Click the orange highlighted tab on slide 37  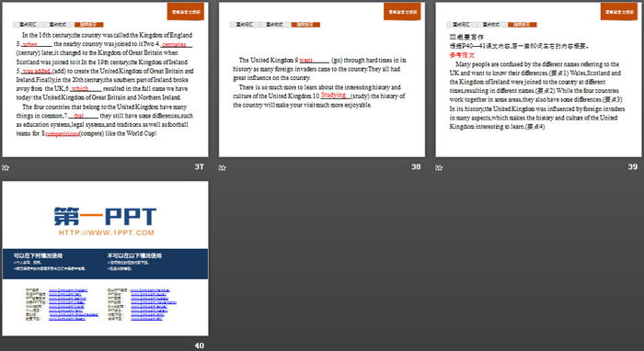[x=89, y=25]
